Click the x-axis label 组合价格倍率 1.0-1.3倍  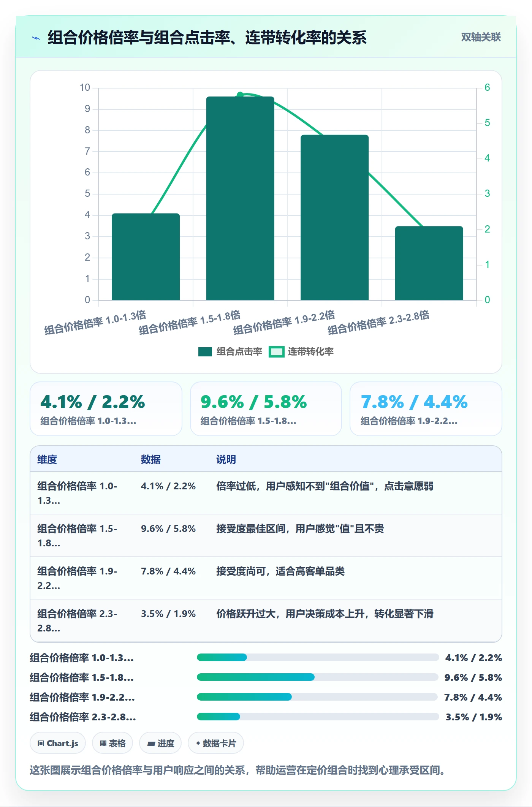coord(95,322)
